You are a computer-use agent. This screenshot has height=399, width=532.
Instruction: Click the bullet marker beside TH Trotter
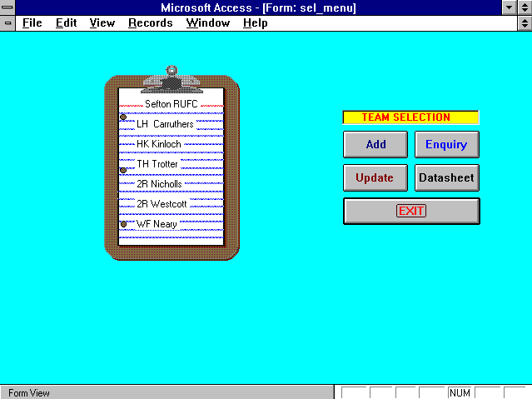(x=123, y=170)
